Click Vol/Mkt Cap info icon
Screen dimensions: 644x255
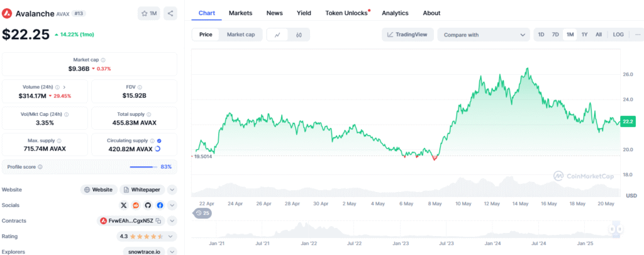(x=67, y=115)
